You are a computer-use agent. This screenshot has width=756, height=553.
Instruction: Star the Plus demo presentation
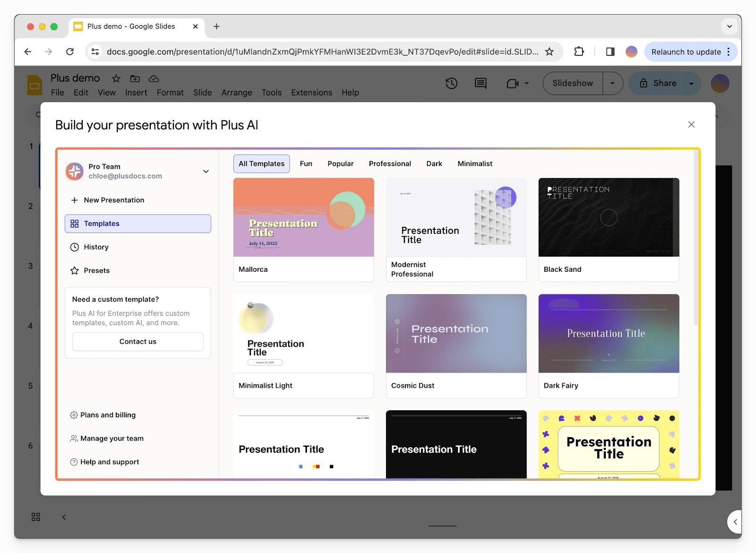[116, 78]
